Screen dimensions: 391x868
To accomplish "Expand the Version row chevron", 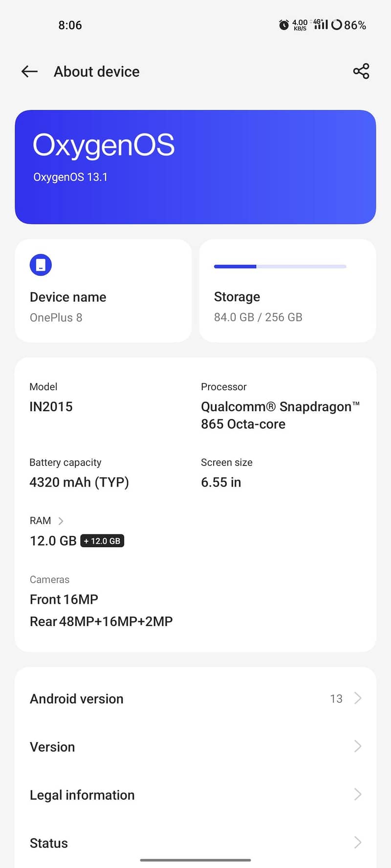I will pyautogui.click(x=357, y=746).
